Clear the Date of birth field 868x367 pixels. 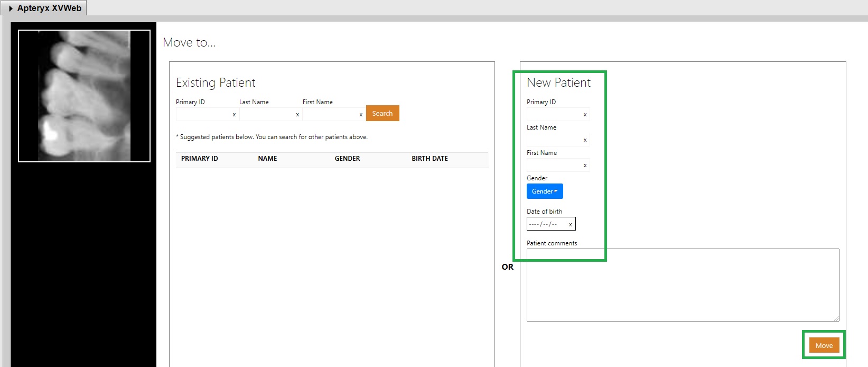click(x=570, y=225)
